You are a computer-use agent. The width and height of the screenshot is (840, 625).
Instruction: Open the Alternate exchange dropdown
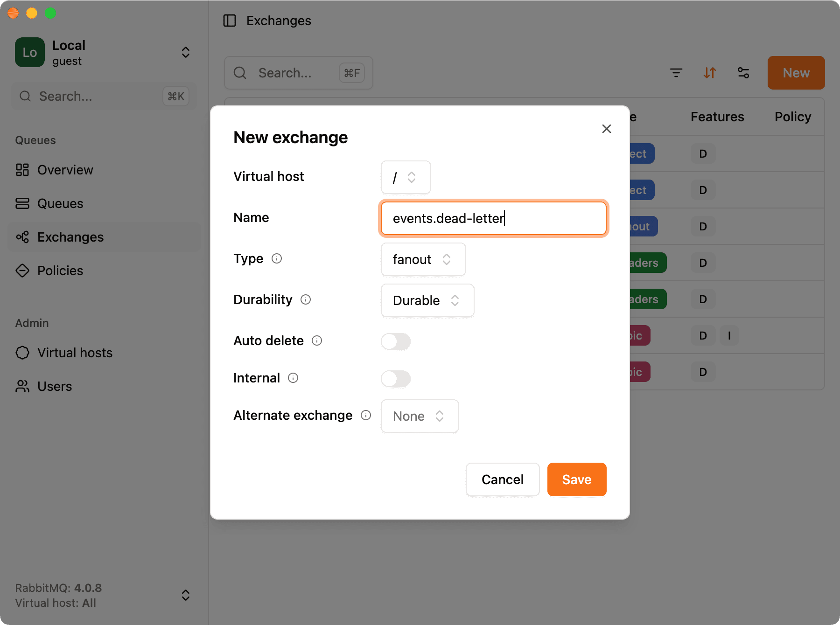coord(419,416)
